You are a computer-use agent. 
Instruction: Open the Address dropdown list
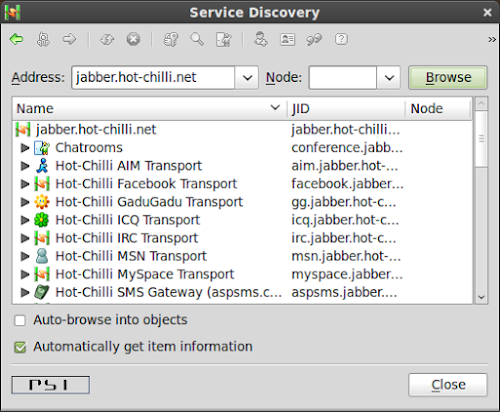tap(247, 78)
